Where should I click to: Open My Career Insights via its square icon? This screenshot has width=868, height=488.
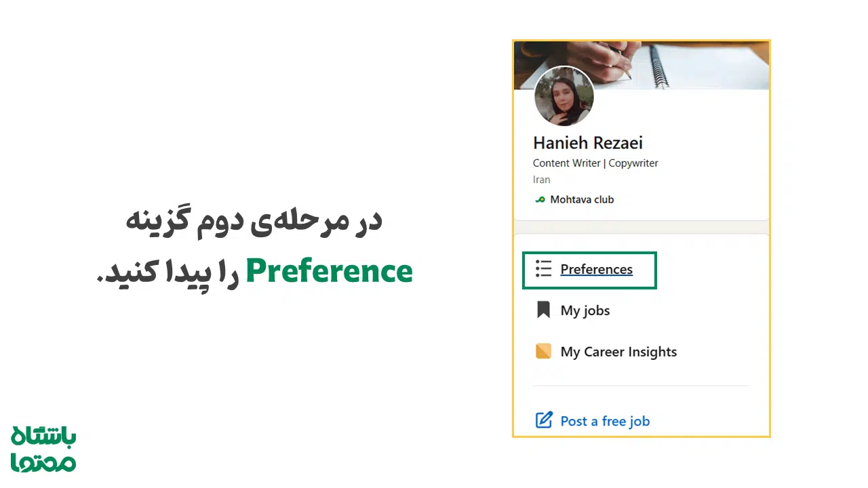coord(543,351)
